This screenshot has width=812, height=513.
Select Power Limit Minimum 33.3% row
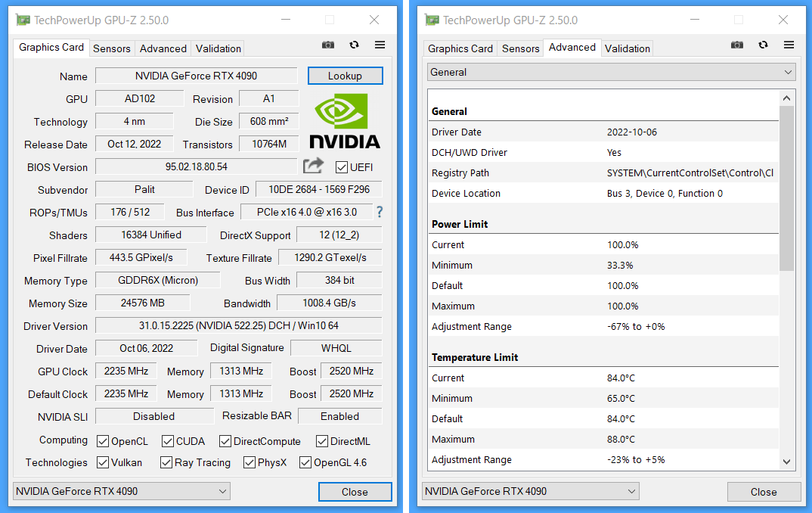[604, 266]
